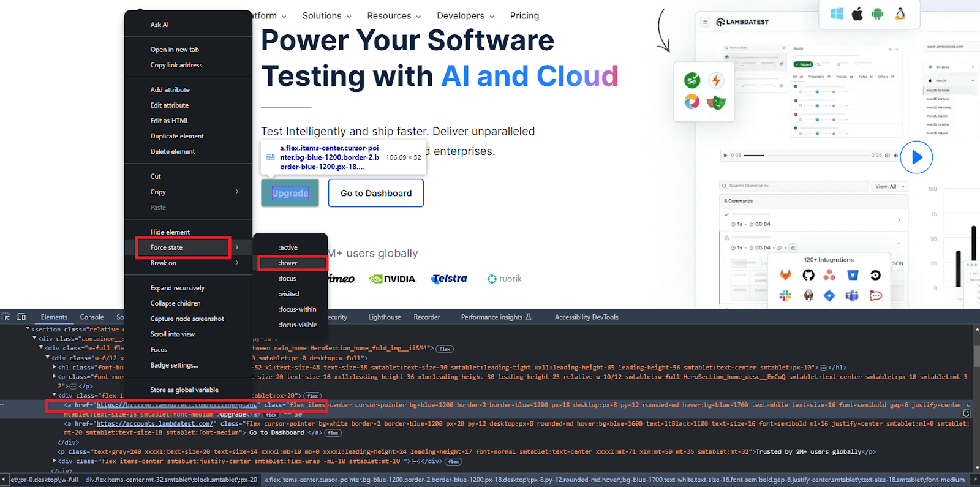Toggle the :visited forced state
The width and height of the screenshot is (980, 487).
pos(290,294)
